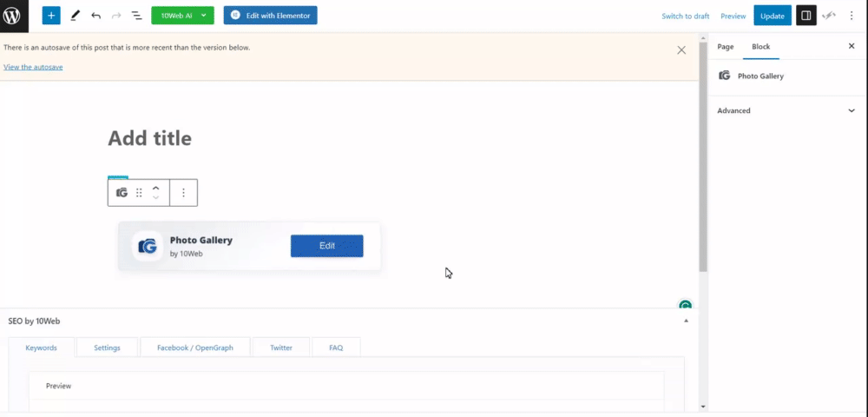The height and width of the screenshot is (417, 868).
Task: Open the document overview list view
Action: coord(136,16)
